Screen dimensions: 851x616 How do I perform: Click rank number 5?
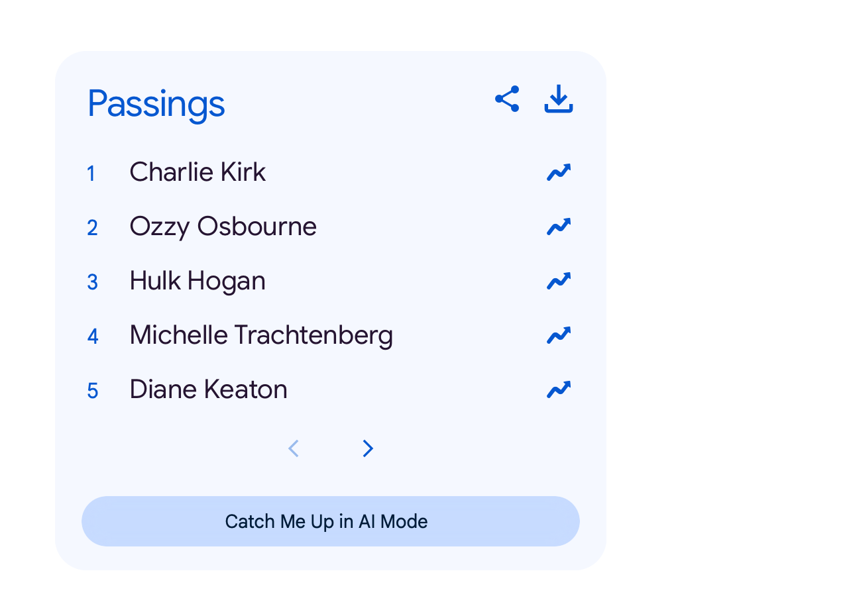(x=92, y=391)
